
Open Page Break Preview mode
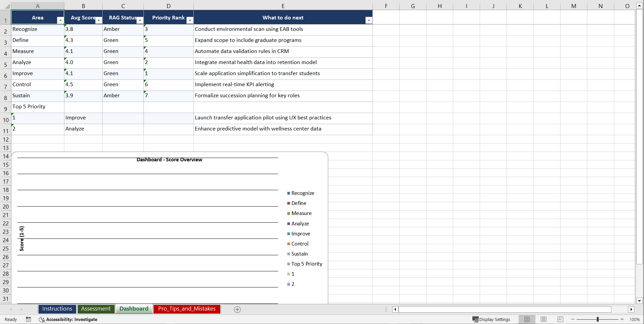click(x=560, y=319)
